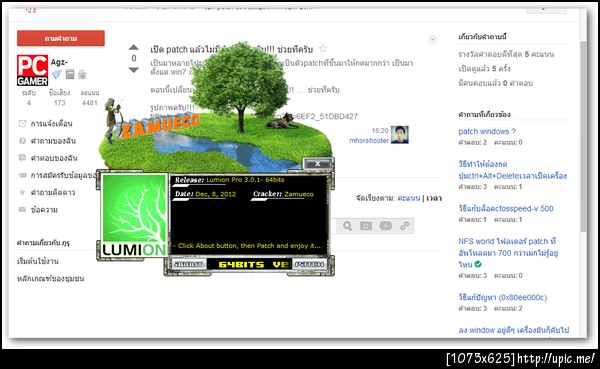The image size is (600, 369).
Task: Click the username Agz-
Action: click(59, 62)
